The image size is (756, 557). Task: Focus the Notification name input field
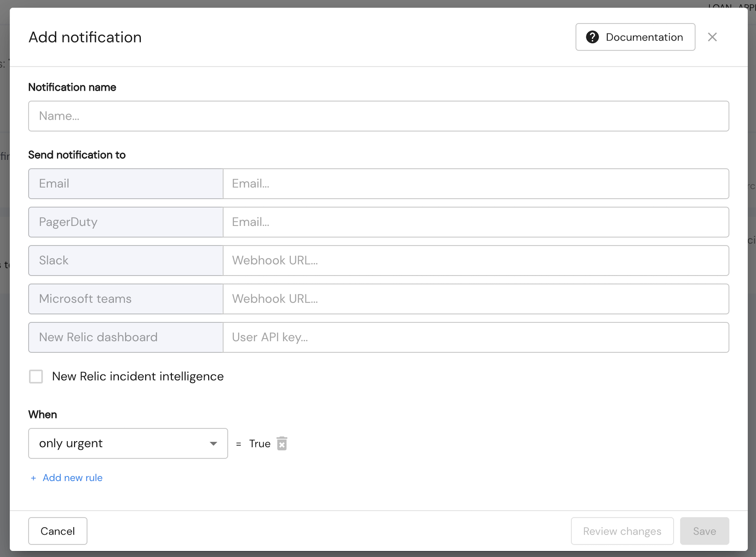point(378,116)
